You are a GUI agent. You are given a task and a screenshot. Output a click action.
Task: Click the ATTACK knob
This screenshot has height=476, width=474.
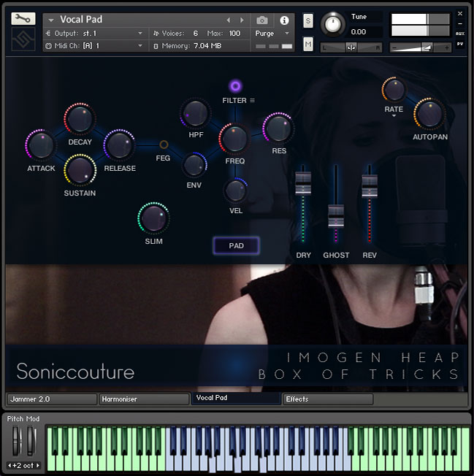(x=41, y=145)
